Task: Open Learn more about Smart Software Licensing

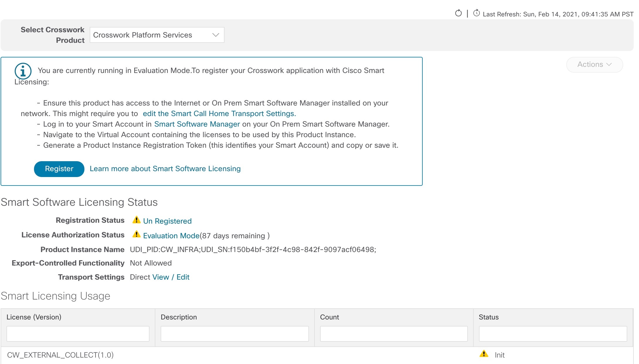Action: (x=165, y=169)
